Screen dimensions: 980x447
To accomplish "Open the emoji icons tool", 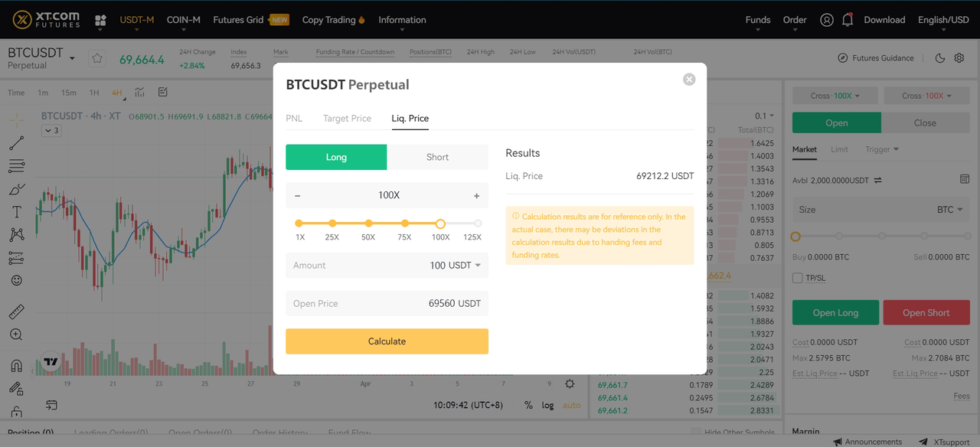I will 16,281.
